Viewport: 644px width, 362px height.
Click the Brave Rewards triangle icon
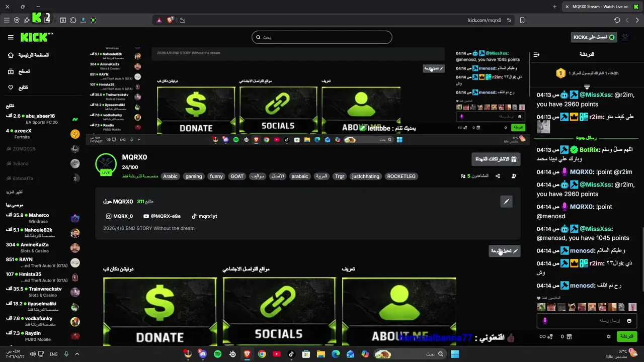pos(159,20)
